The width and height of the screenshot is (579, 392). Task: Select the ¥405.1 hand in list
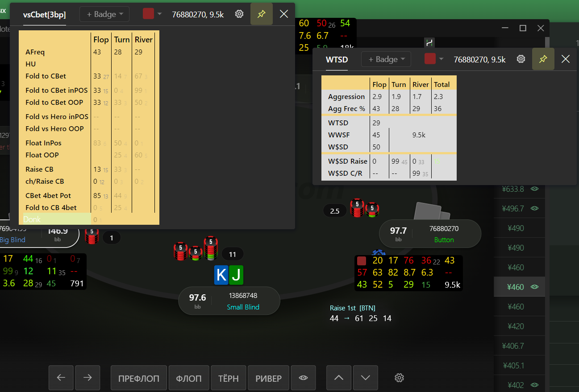click(x=520, y=365)
